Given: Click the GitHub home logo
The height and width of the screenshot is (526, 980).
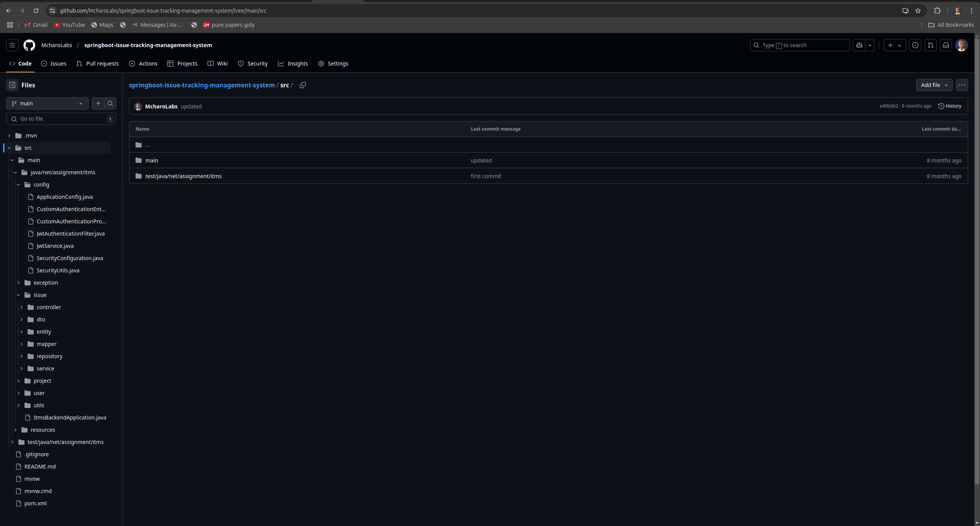Looking at the screenshot, I should click(29, 45).
